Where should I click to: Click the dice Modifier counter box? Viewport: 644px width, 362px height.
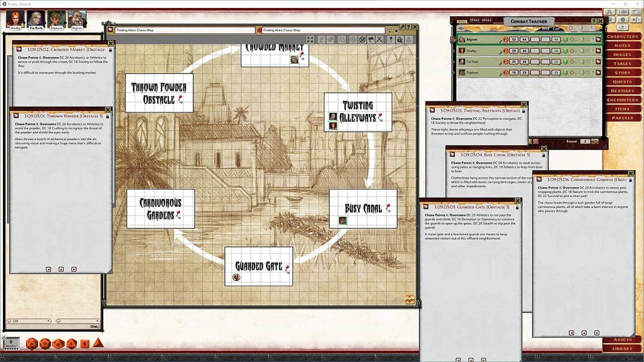point(11,342)
